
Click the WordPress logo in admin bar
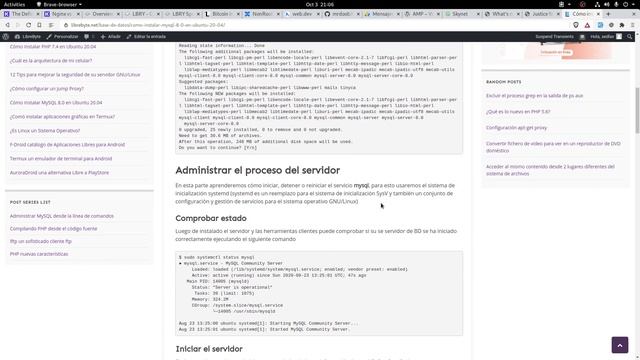pos(6,36)
